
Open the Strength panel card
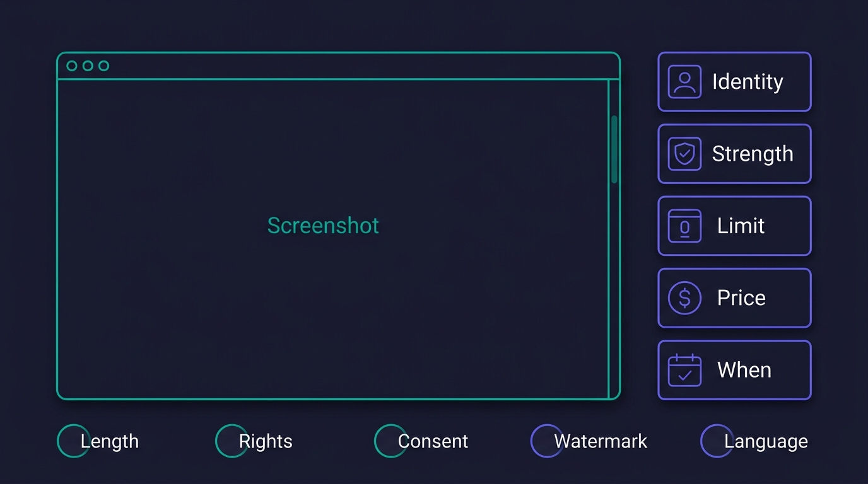[x=734, y=154]
